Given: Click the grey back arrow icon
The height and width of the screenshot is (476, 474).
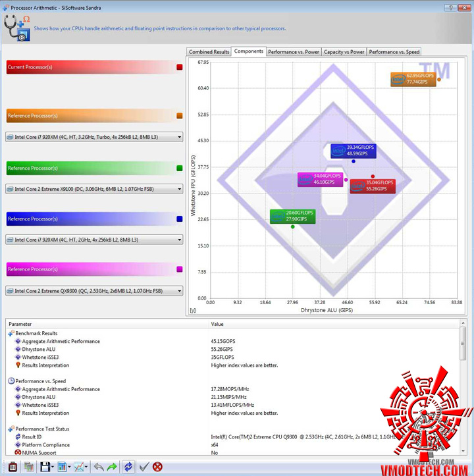Looking at the screenshot, I should [x=99, y=467].
